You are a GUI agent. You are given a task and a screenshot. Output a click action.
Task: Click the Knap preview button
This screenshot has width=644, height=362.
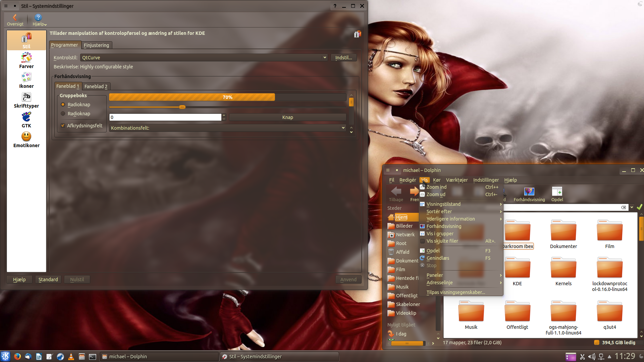(x=287, y=117)
